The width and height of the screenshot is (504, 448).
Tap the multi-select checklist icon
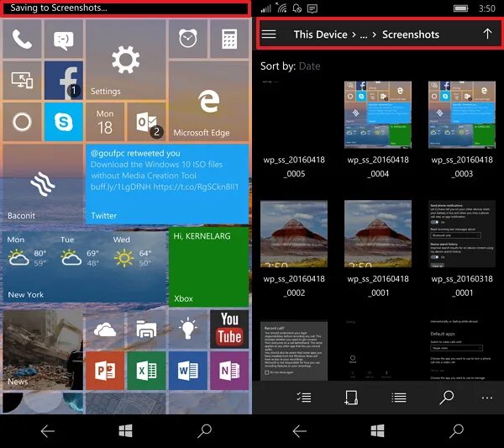click(x=303, y=398)
